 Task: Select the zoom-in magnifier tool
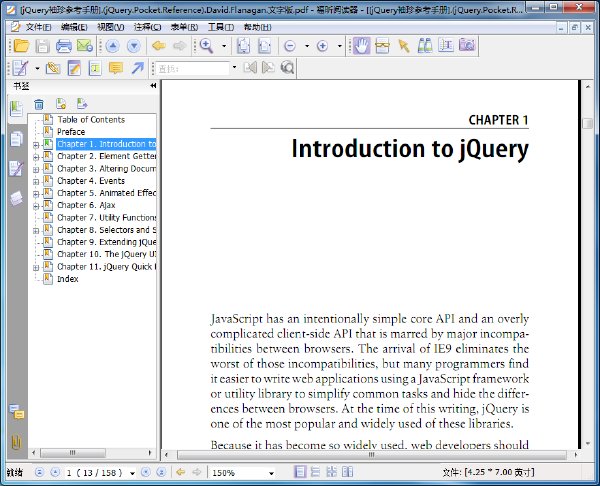206,46
